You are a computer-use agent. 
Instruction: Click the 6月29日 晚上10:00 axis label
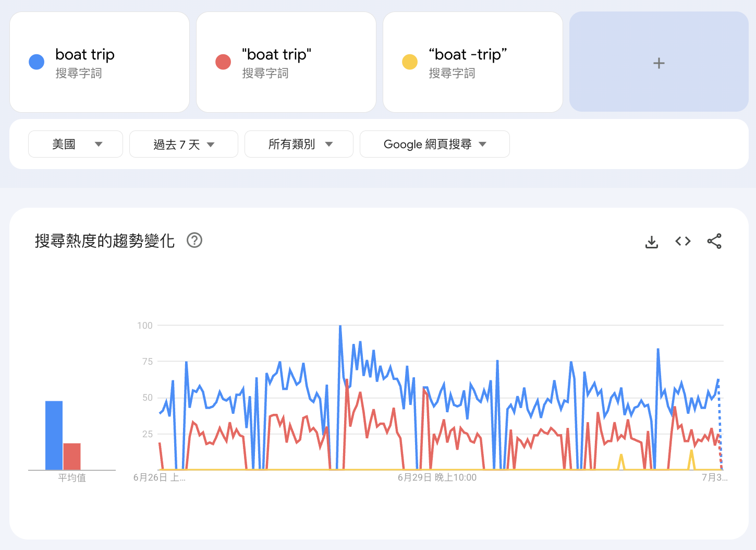coord(437,477)
